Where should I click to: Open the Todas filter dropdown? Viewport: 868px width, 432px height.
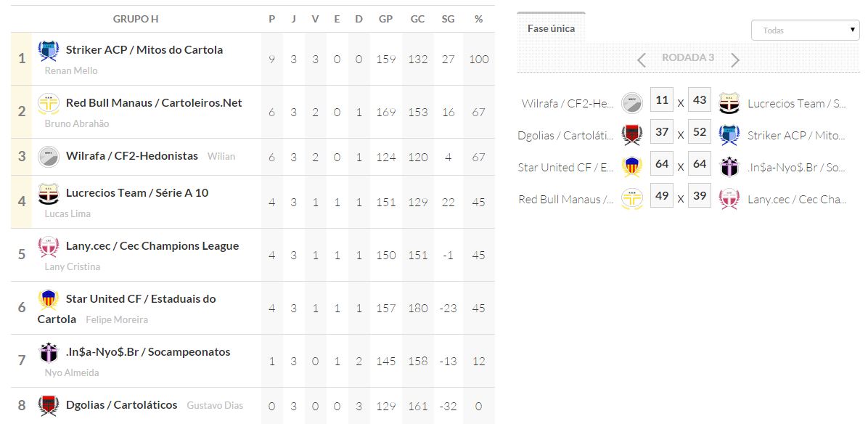[x=805, y=30]
